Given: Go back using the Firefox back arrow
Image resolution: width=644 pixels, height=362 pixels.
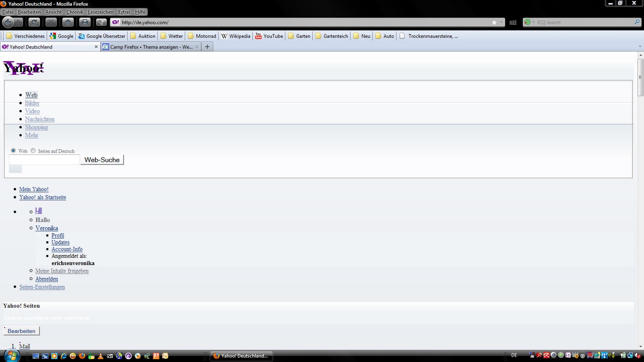Looking at the screenshot, I should (x=8, y=22).
